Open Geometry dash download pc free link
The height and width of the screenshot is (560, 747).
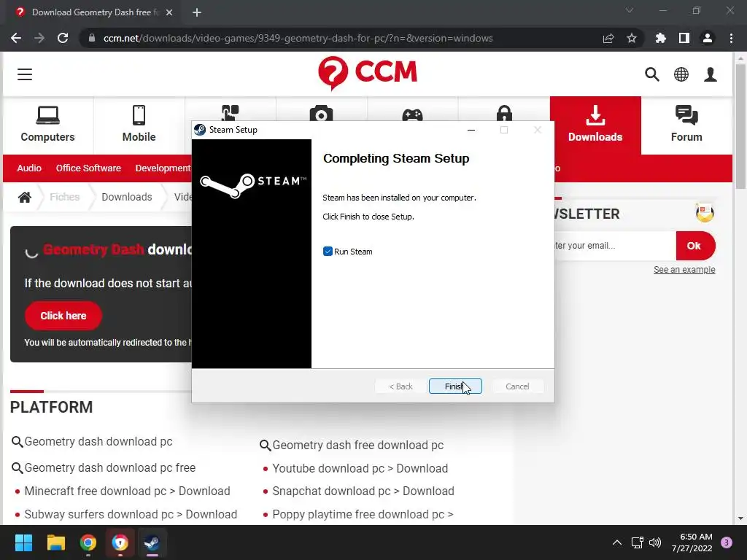point(109,467)
